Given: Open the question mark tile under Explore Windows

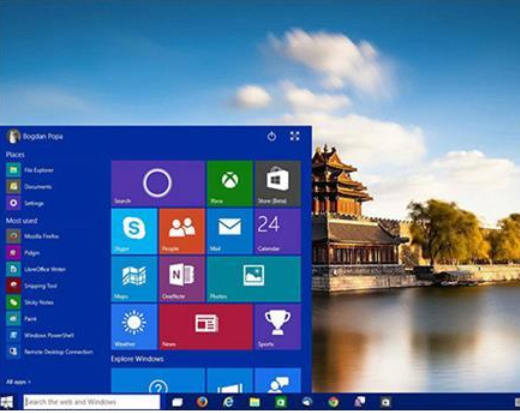Looking at the screenshot, I should pos(158,381).
